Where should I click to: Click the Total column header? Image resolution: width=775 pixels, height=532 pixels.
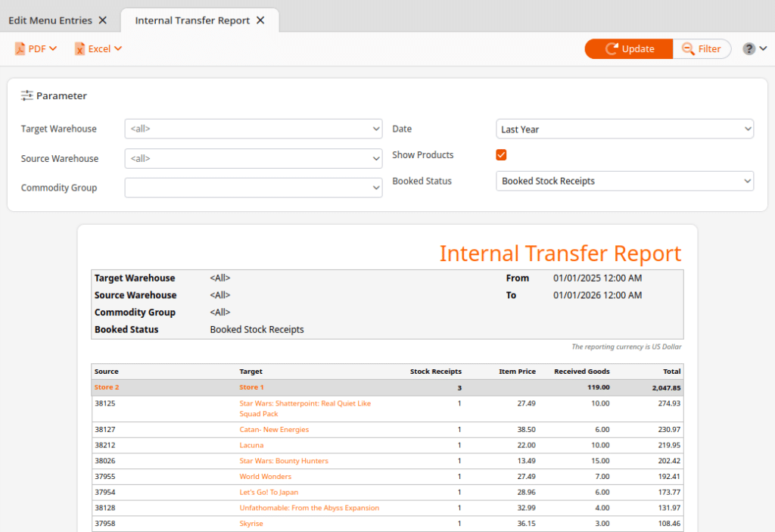[672, 372]
